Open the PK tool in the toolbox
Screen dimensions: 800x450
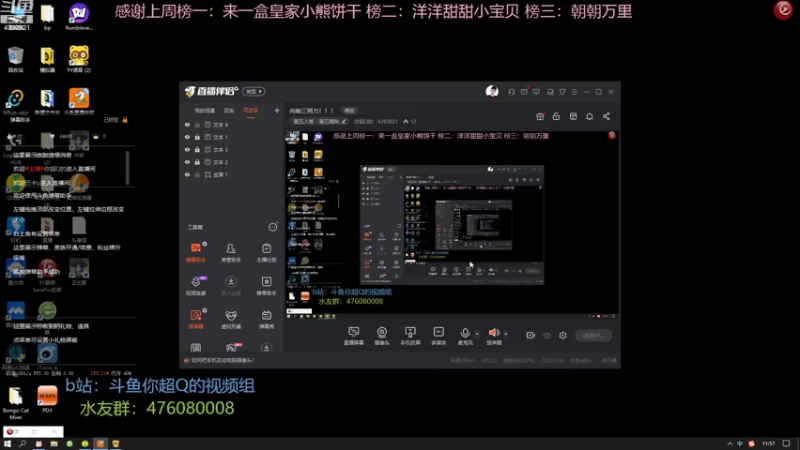click(x=232, y=347)
